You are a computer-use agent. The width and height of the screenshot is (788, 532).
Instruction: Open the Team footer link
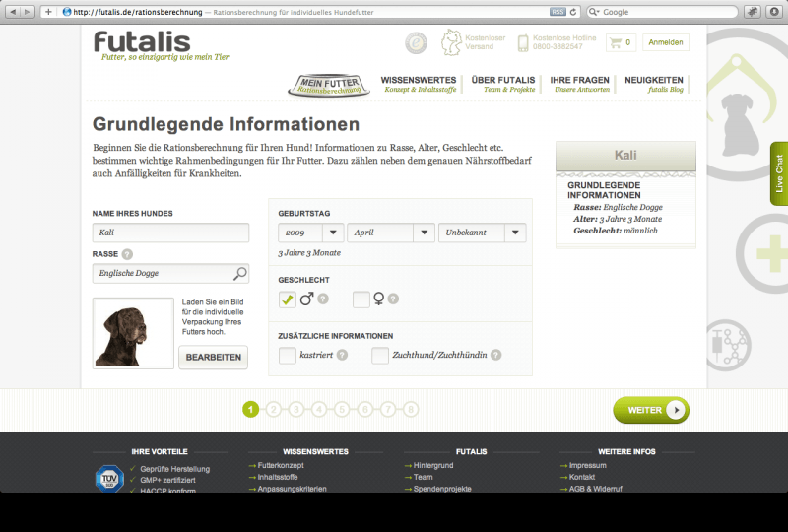point(423,477)
